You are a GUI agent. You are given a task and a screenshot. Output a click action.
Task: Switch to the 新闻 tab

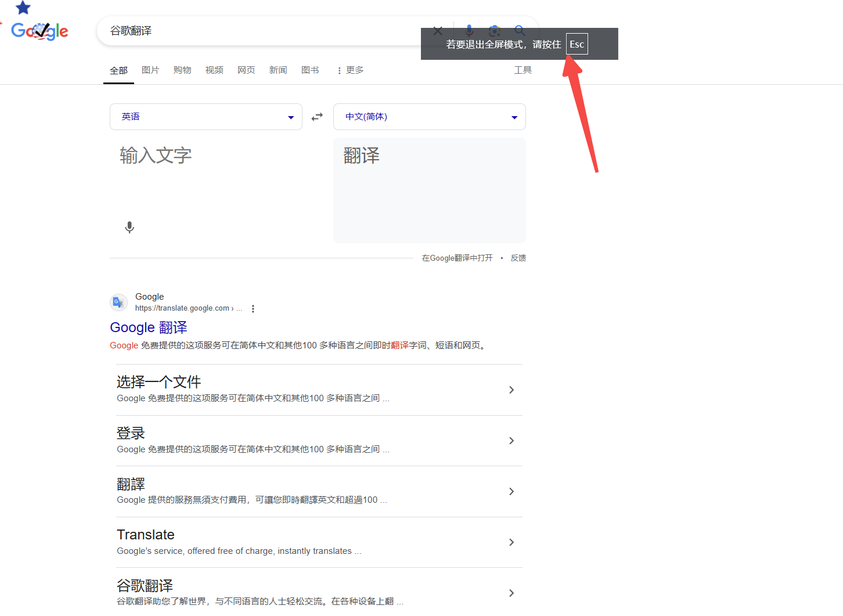coord(278,70)
